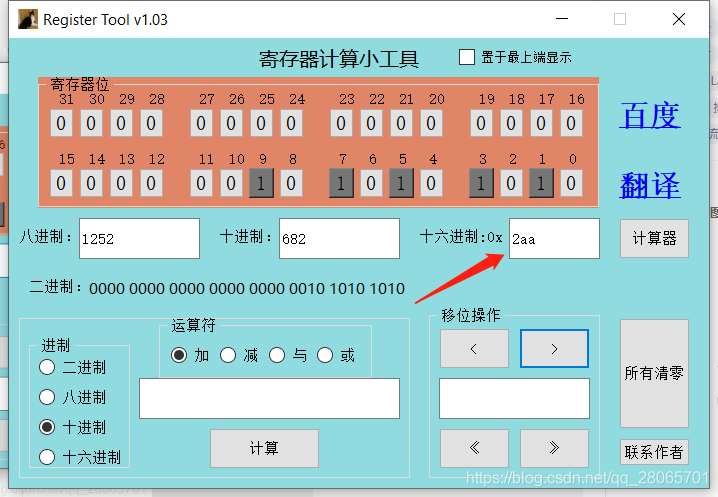Shift left by amount with « button
Screen dimensions: 718x497
474,448
